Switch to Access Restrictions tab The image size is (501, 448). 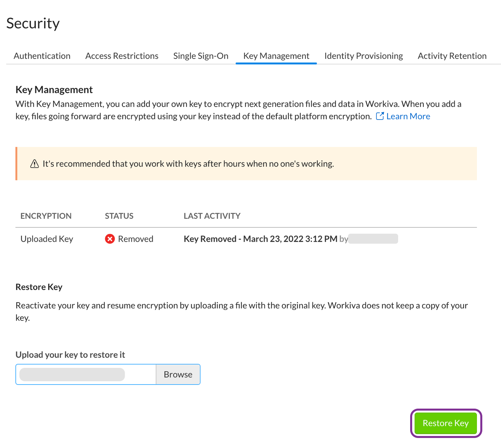tap(122, 56)
